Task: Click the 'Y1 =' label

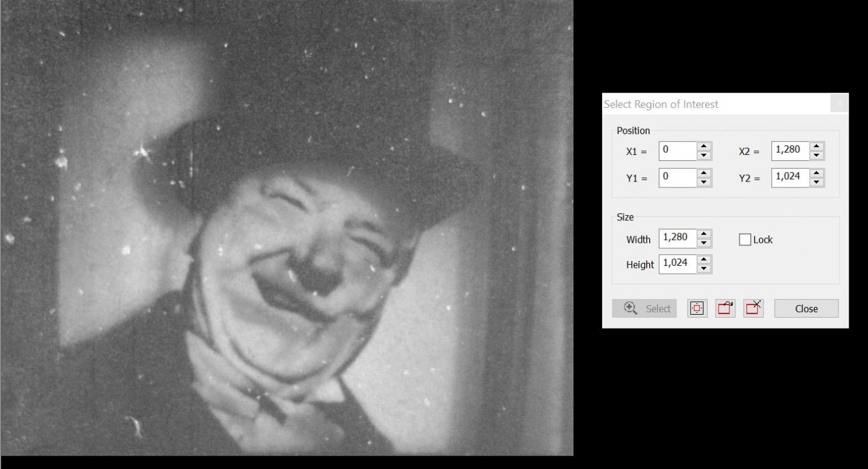Action: click(637, 178)
